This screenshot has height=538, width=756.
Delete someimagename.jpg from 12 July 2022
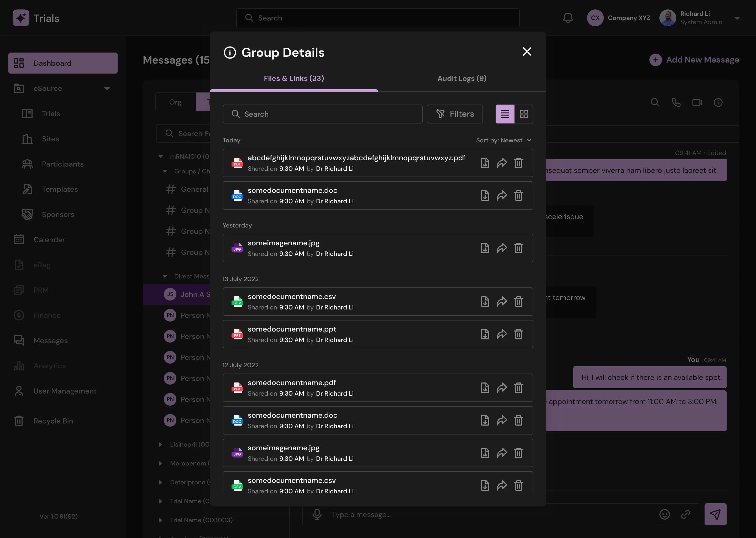[x=519, y=453]
